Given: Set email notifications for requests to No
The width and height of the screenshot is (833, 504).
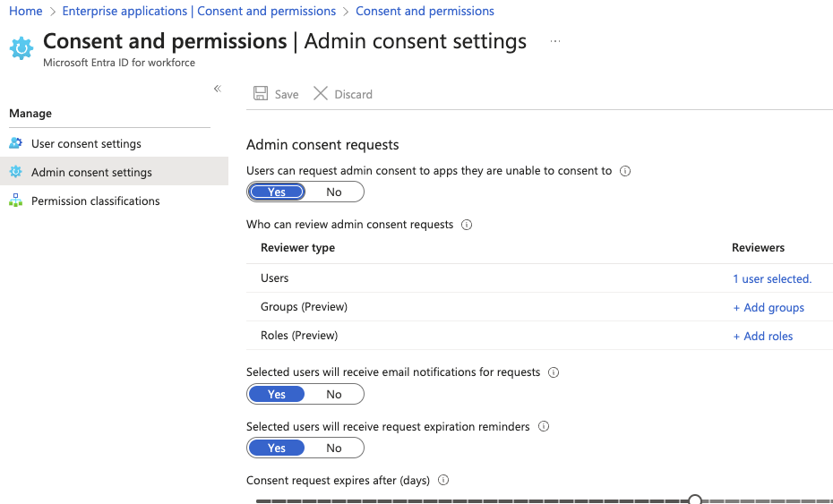Looking at the screenshot, I should (334, 394).
